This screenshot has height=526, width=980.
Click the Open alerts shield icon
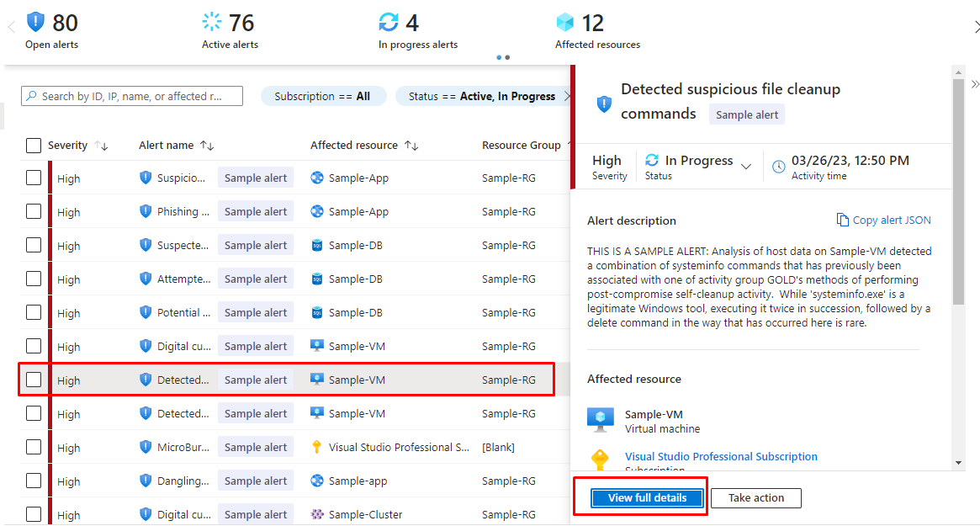click(x=36, y=22)
